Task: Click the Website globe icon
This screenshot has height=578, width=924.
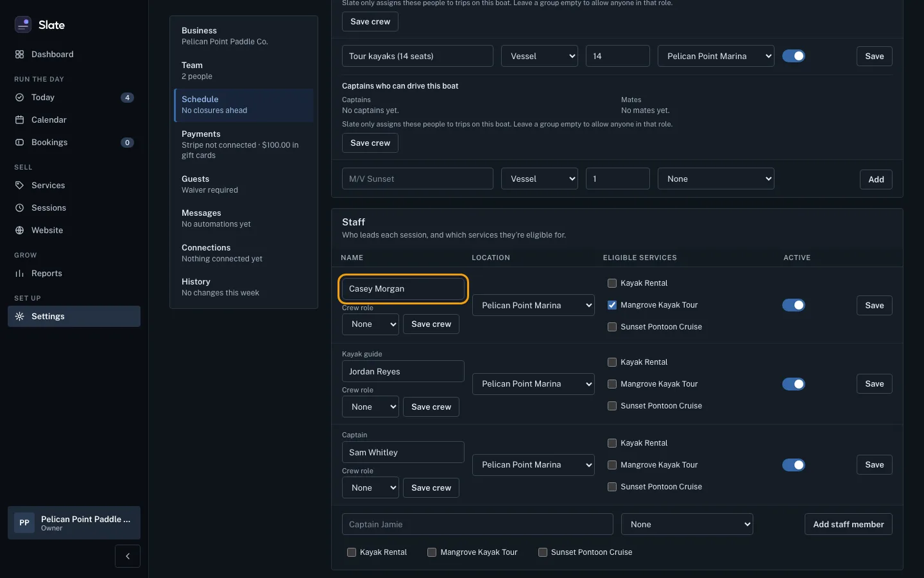Action: 19,231
